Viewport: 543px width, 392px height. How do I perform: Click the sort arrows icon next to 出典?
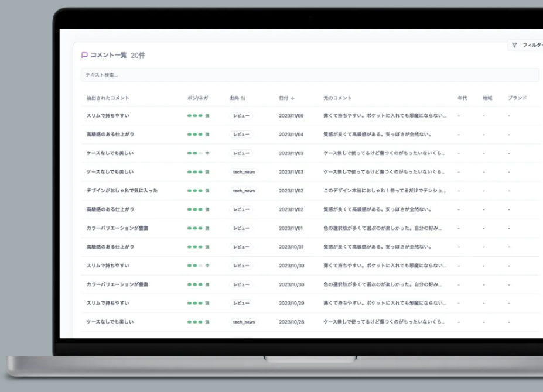click(x=243, y=98)
